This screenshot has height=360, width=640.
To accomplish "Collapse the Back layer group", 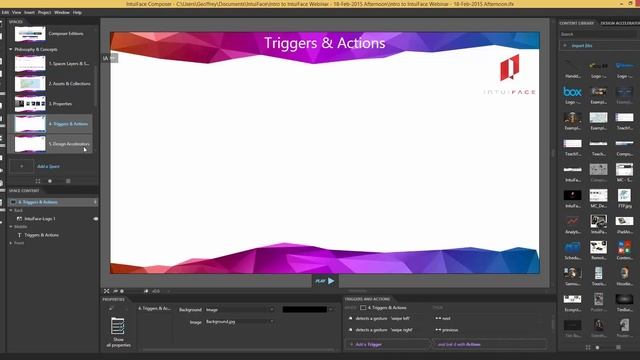I will point(11,210).
